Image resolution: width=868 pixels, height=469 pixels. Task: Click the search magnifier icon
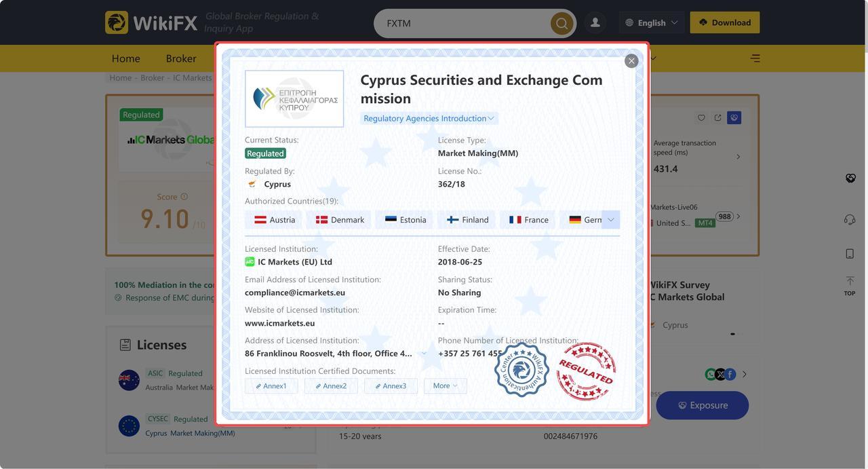(x=561, y=23)
